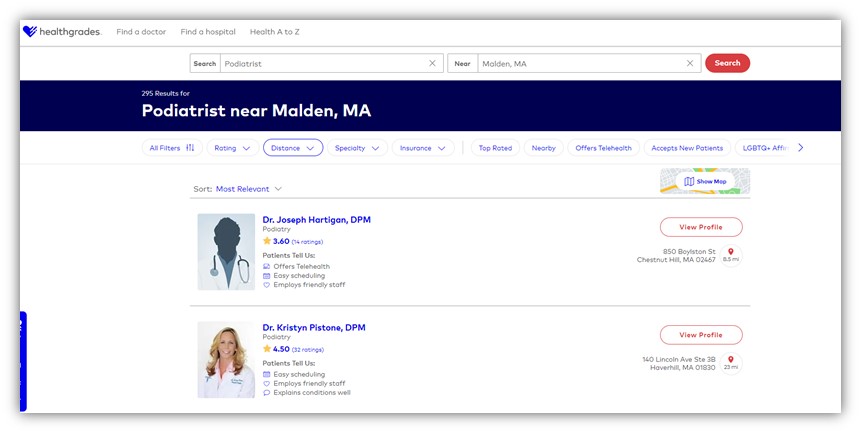The image size is (861, 433).
Task: Click Hartigan's Easy scheduling calendar icon
Action: click(x=266, y=275)
